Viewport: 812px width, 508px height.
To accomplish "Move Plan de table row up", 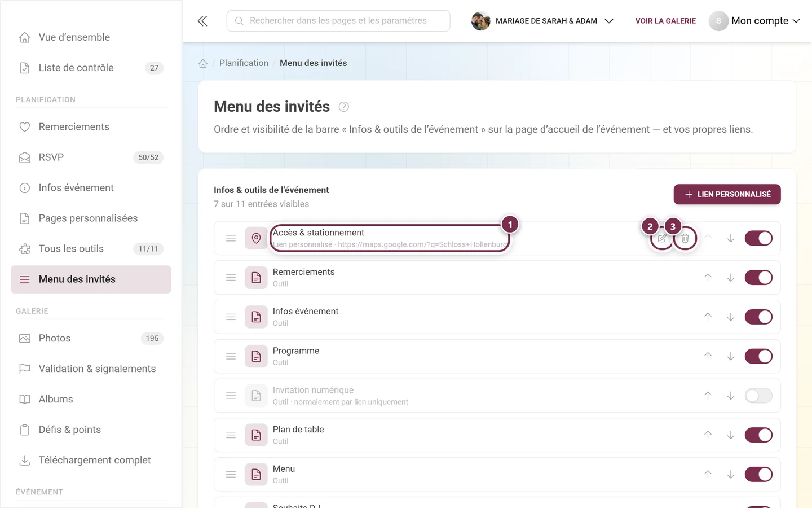I will tap(708, 435).
